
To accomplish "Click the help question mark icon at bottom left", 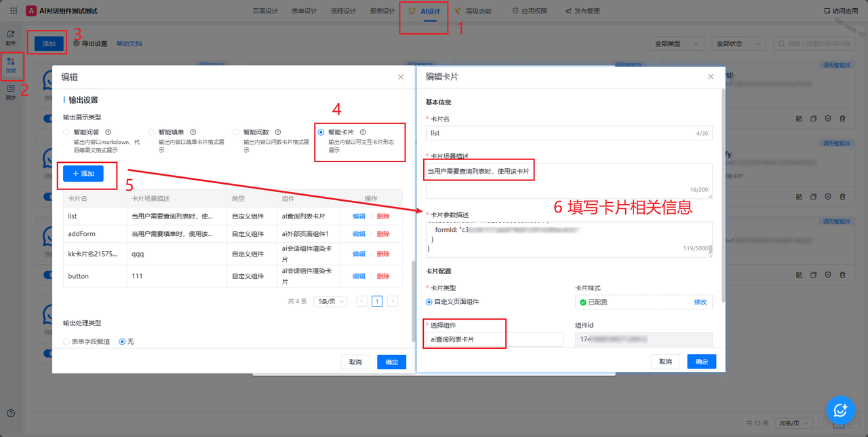I will pyautogui.click(x=11, y=413).
